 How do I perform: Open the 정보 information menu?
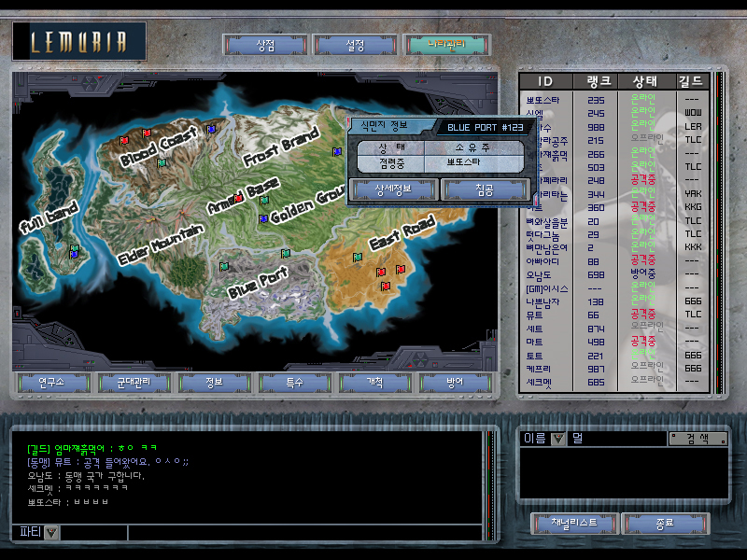(x=214, y=383)
